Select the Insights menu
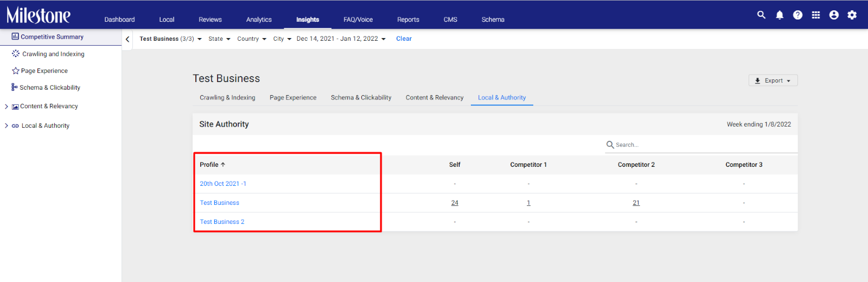The image size is (868, 282). [x=308, y=20]
